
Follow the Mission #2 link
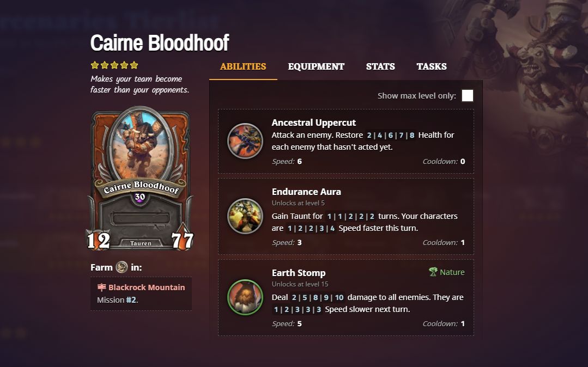131,300
